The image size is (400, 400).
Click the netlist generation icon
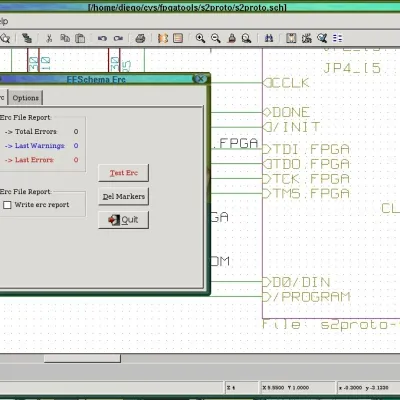click(x=291, y=38)
